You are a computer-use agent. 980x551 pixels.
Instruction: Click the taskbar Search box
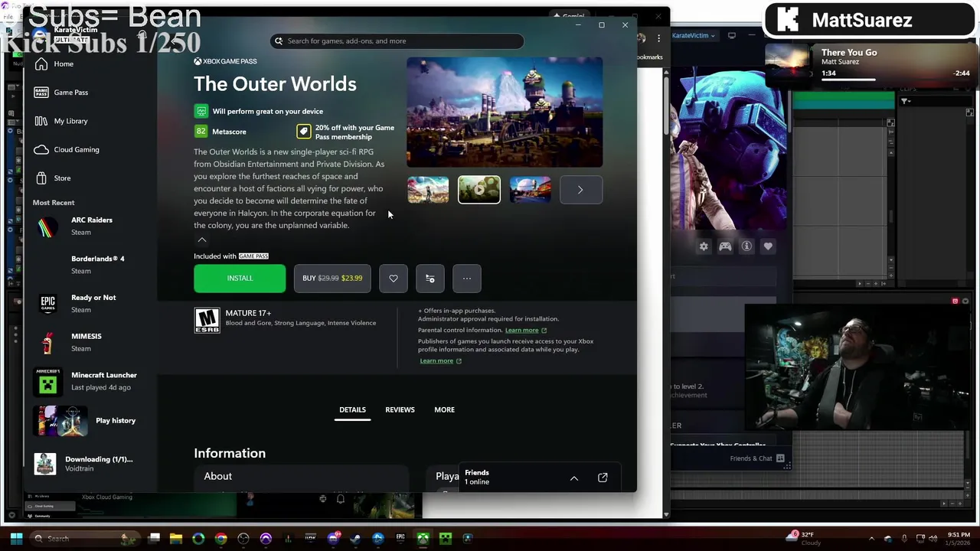tap(86, 538)
